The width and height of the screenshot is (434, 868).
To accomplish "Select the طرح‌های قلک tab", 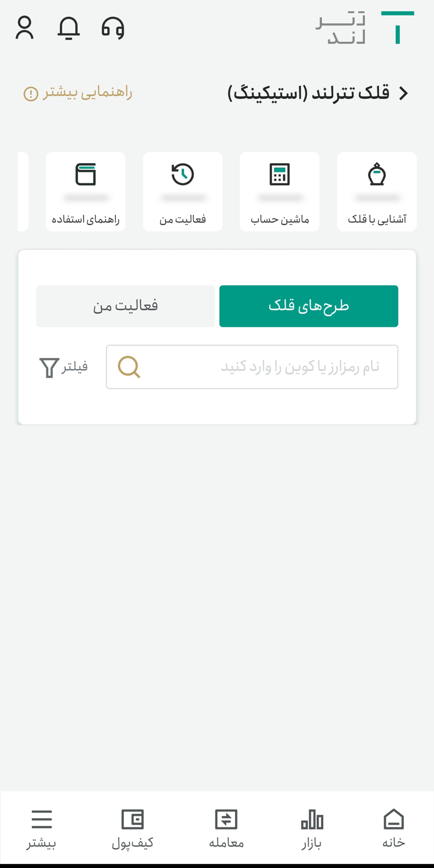I will (309, 306).
